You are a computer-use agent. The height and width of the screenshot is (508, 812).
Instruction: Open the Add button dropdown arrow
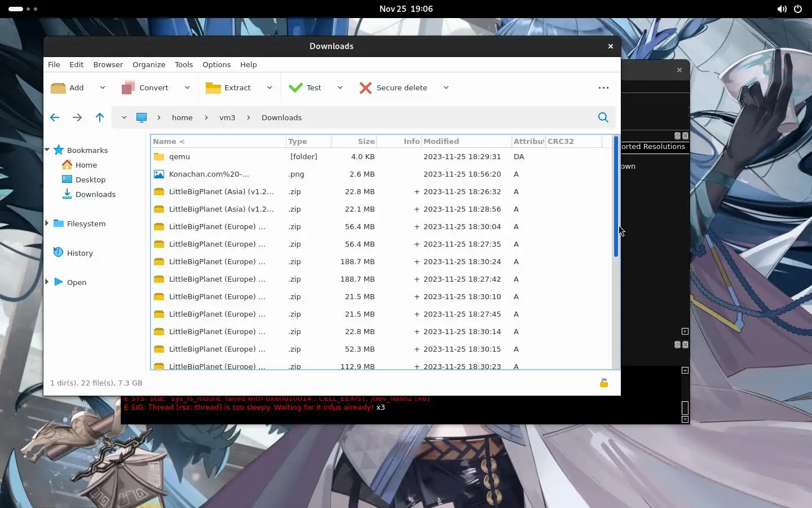pos(103,87)
